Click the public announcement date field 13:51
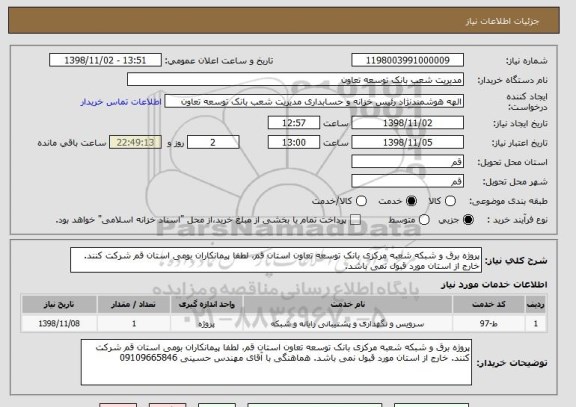Image resolution: width=576 pixels, height=407 pixels. [x=105, y=60]
